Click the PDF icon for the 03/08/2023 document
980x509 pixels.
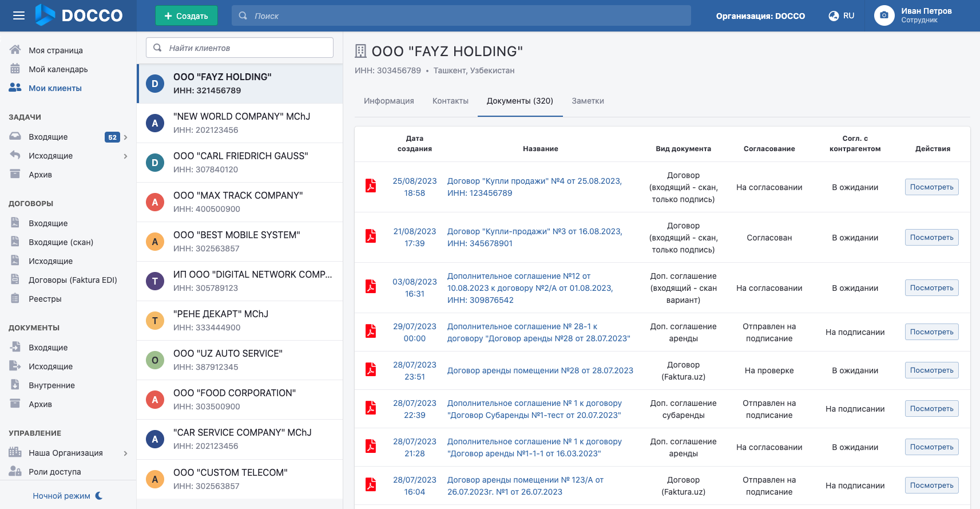[x=371, y=287]
